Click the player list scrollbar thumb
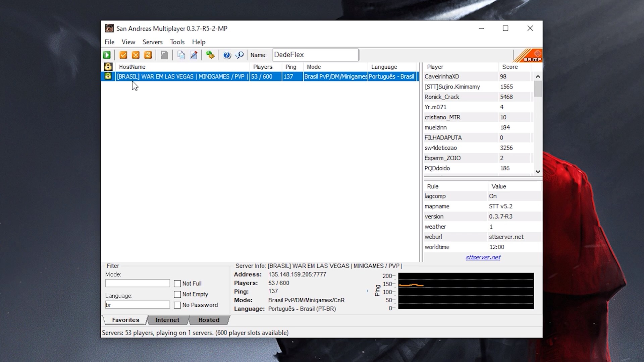 coord(538,89)
